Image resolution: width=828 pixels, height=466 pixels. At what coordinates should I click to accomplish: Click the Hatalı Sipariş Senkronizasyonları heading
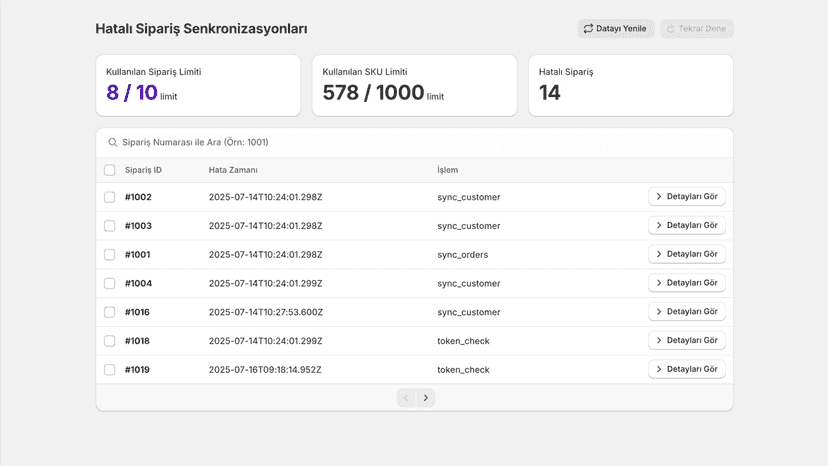(x=201, y=29)
